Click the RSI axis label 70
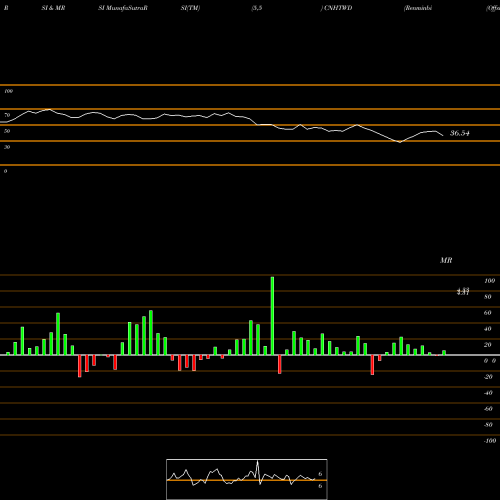Screen dimensions: 500x500 pyautogui.click(x=7, y=115)
